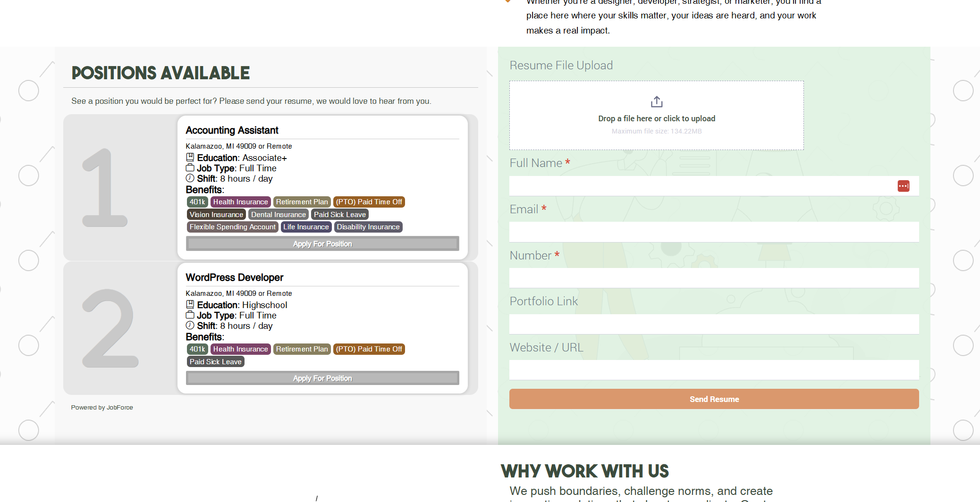The width and height of the screenshot is (980, 502).
Task: Click the Shift clock icon for WordPress Developer
Action: point(190,326)
